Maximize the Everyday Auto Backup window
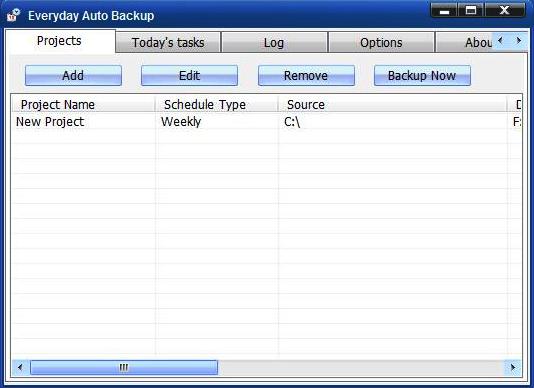The image size is (534, 388). coord(471,10)
